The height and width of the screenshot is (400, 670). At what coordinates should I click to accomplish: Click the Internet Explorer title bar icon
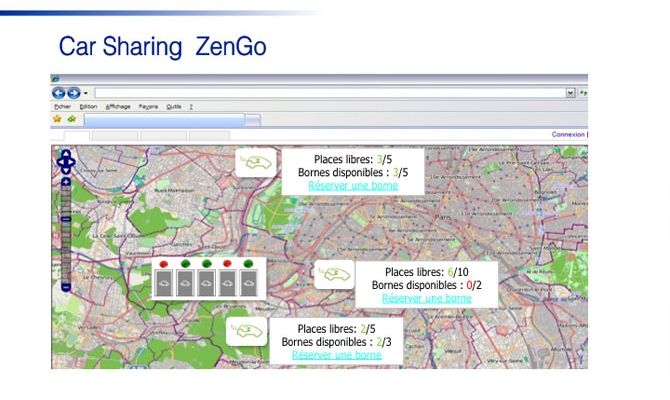55,79
